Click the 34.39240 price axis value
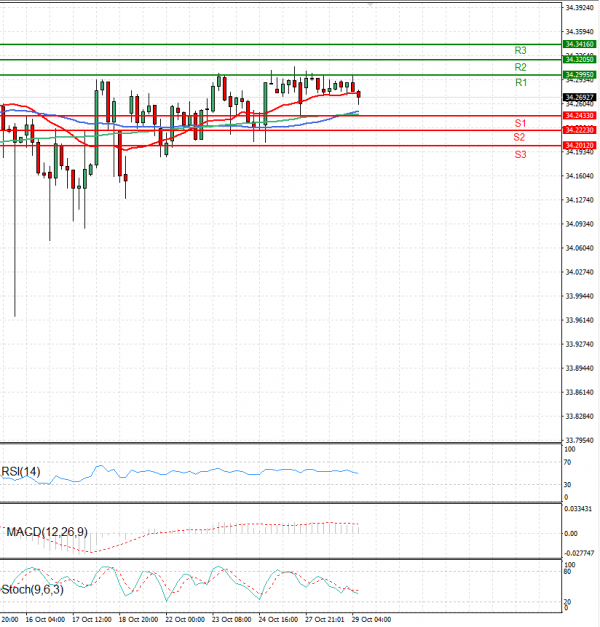The width and height of the screenshot is (600, 627). [580, 8]
